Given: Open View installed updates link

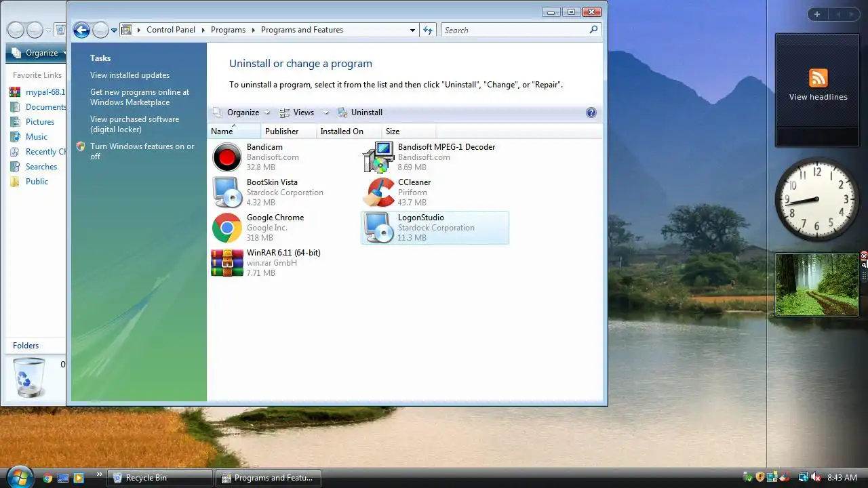Looking at the screenshot, I should (x=130, y=75).
